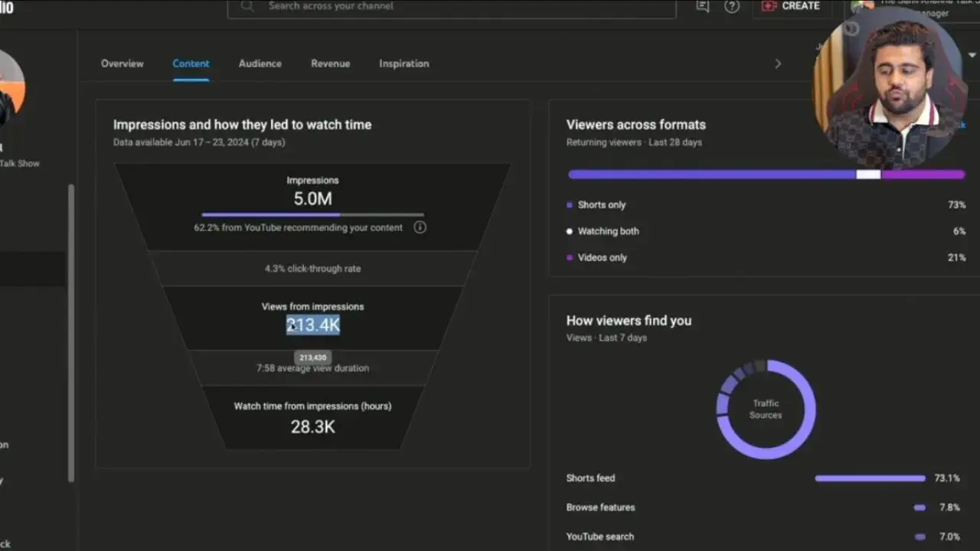The image size is (980, 551).
Task: Open the send feedback icon
Action: [702, 6]
